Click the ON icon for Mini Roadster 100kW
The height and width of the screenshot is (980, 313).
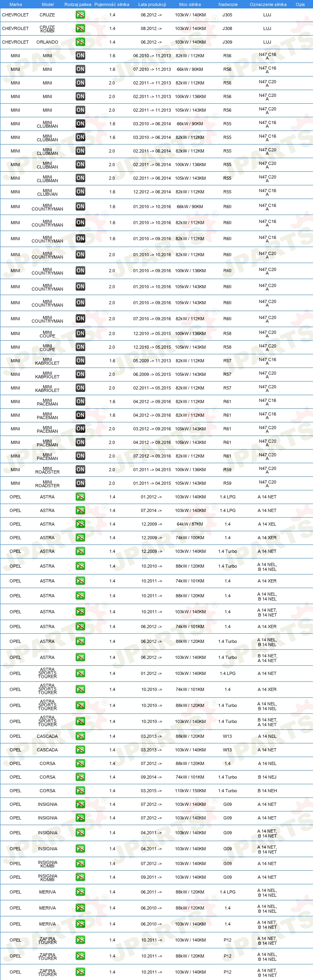pyautogui.click(x=80, y=470)
